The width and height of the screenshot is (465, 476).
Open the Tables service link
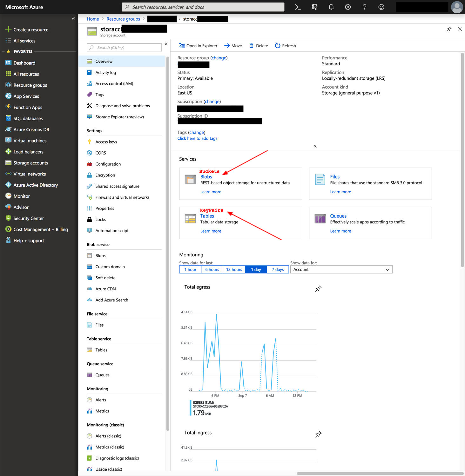click(x=207, y=216)
